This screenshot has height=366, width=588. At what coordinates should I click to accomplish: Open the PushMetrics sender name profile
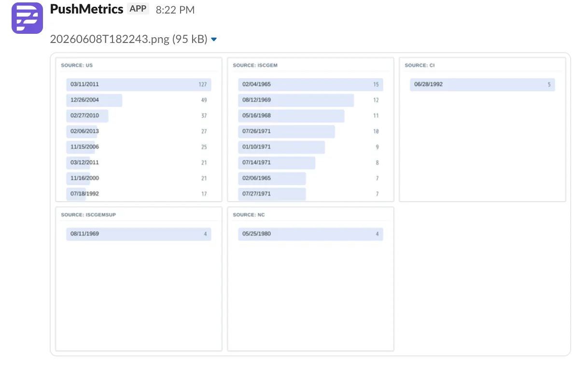pyautogui.click(x=86, y=9)
